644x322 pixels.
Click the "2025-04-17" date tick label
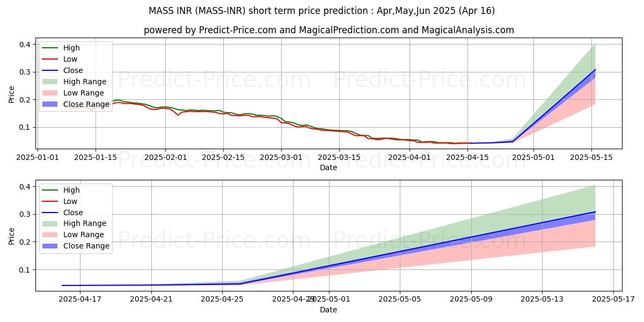click(x=80, y=299)
